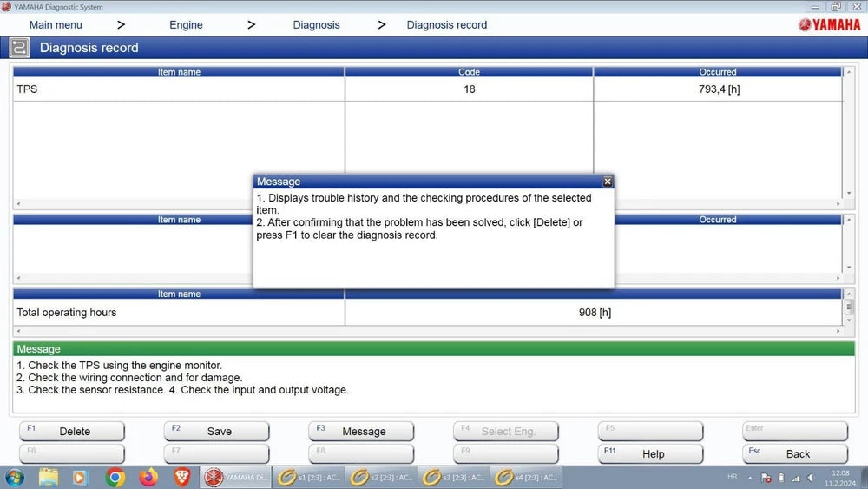Switch to the s4 [2:3] taskbar window
868x489 pixels.
(525, 477)
